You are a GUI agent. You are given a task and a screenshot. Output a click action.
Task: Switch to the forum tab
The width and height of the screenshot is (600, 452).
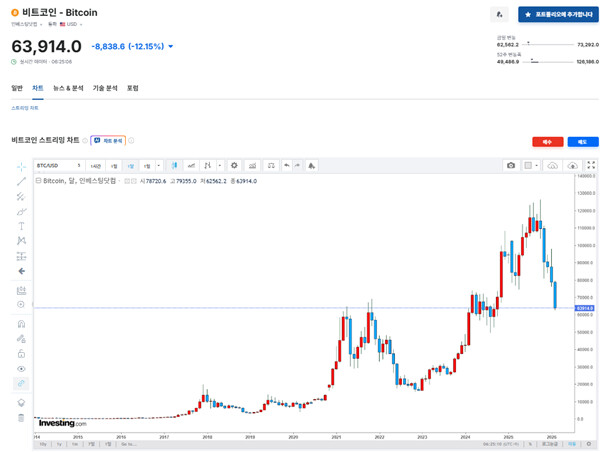(x=132, y=88)
